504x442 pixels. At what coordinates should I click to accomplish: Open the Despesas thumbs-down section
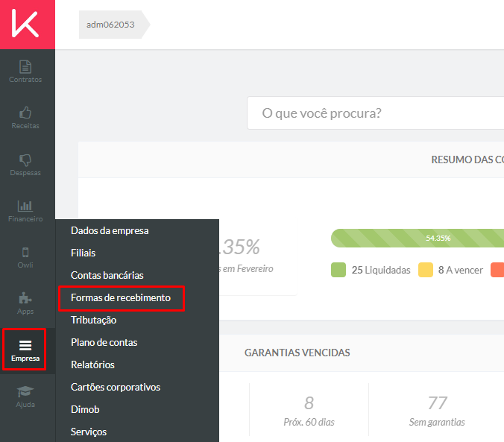tap(25, 165)
